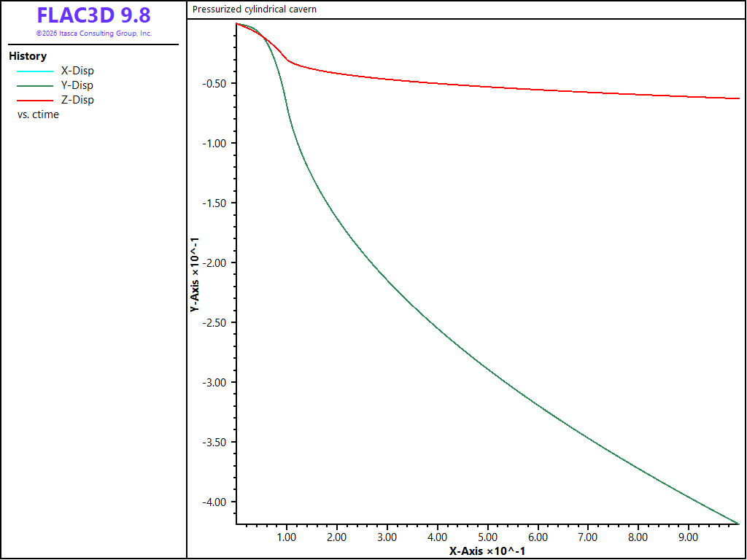Select the History legend heading
Image resolution: width=747 pixels, height=560 pixels.
[28, 56]
